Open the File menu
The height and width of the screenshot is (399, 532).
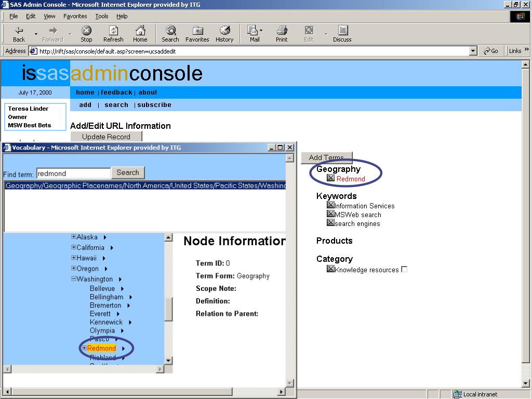click(14, 16)
